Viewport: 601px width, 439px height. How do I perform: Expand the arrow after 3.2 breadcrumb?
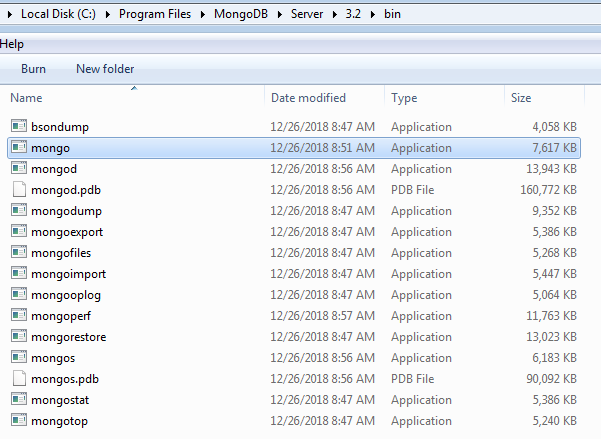pos(373,15)
